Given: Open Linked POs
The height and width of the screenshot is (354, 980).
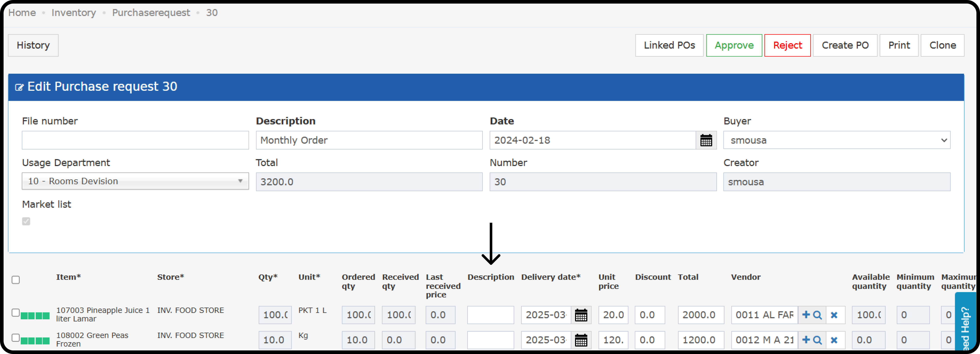Looking at the screenshot, I should coord(669,45).
